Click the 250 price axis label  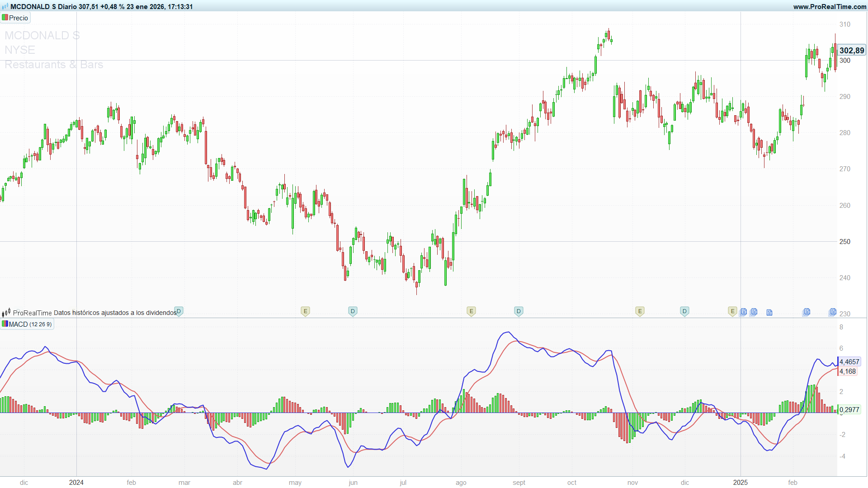[x=845, y=242]
